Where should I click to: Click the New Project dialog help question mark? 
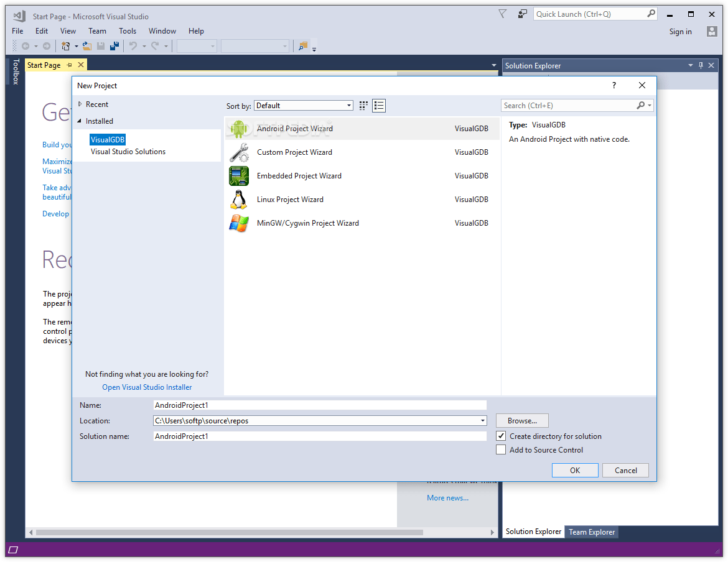pyautogui.click(x=614, y=85)
